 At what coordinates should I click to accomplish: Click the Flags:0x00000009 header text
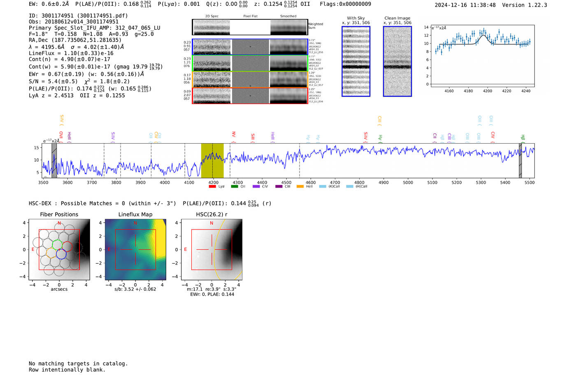coord(345,4)
